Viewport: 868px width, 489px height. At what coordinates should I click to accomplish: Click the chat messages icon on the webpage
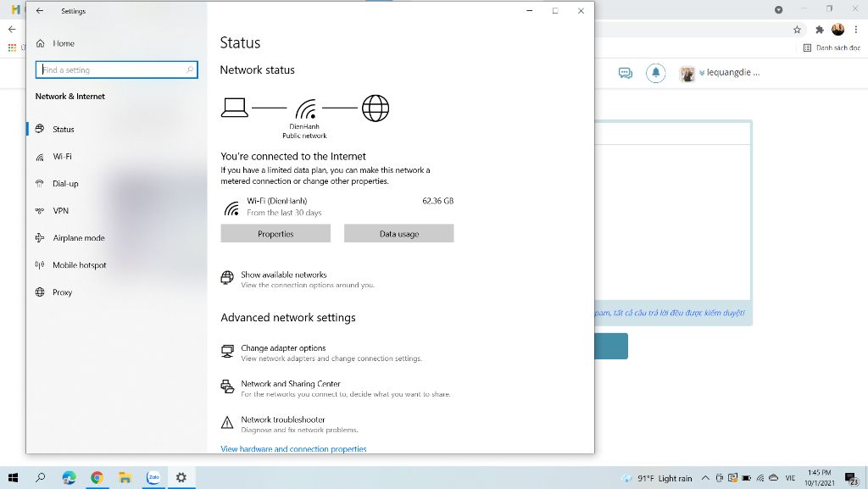(x=626, y=73)
